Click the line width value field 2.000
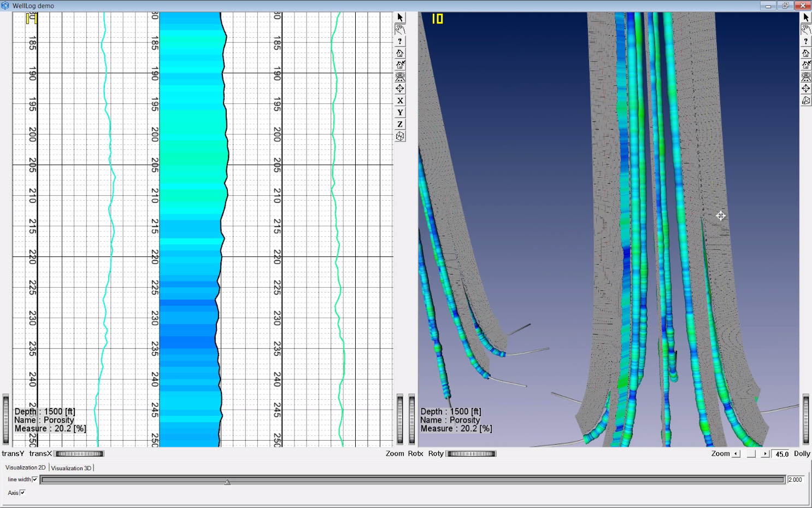The width and height of the screenshot is (812, 508). [x=796, y=480]
